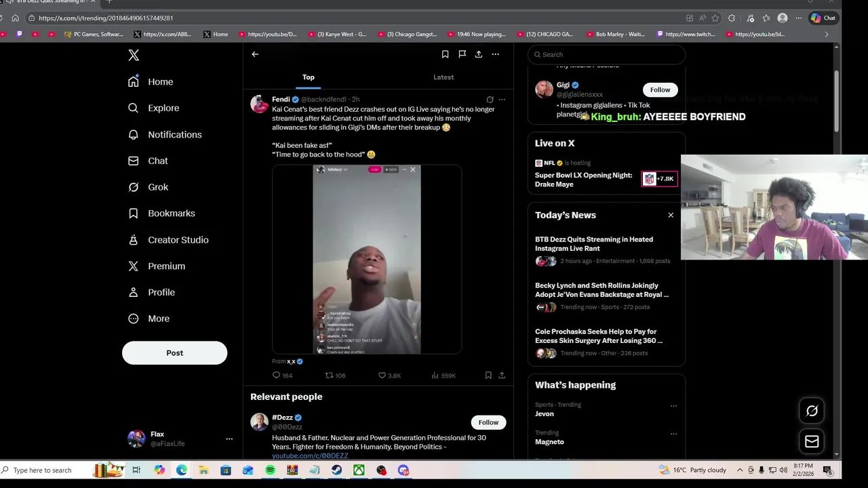
Task: Open header three-dot options menu
Action: pos(496,54)
